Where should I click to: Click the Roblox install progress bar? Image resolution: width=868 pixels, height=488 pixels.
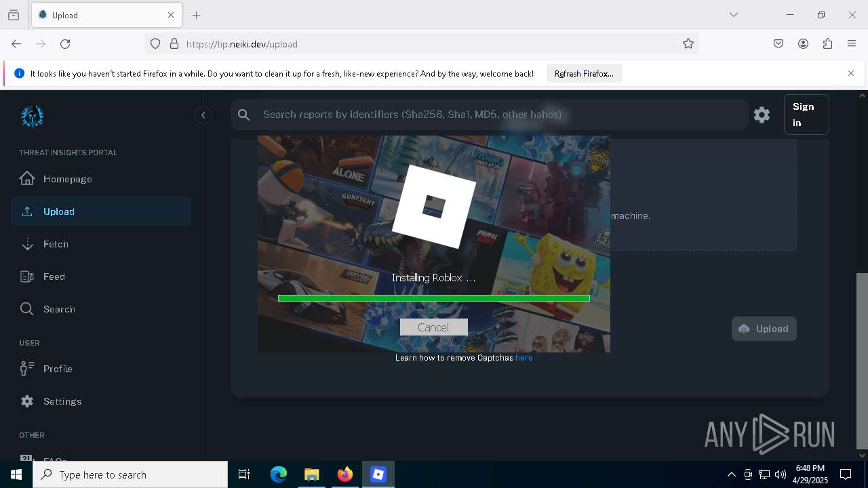(434, 298)
